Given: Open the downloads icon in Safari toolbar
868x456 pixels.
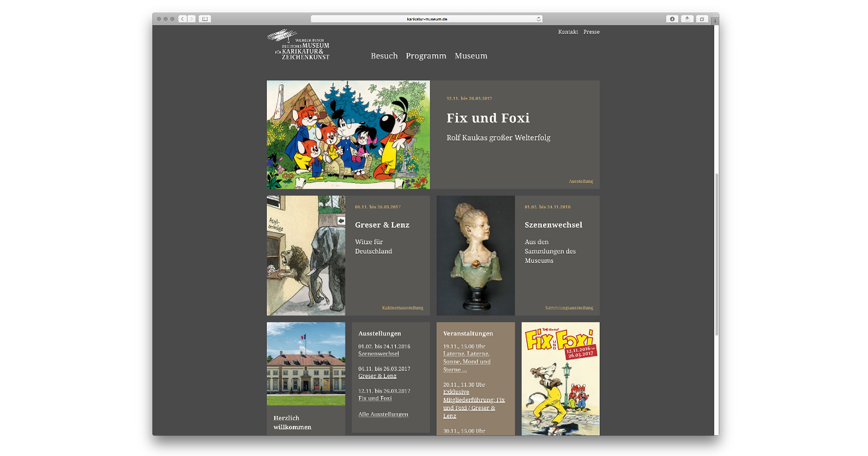Looking at the screenshot, I should (672, 19).
